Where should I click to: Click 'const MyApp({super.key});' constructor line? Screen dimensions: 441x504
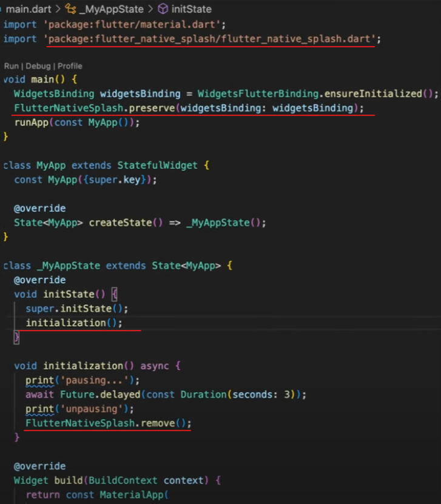pos(86,180)
